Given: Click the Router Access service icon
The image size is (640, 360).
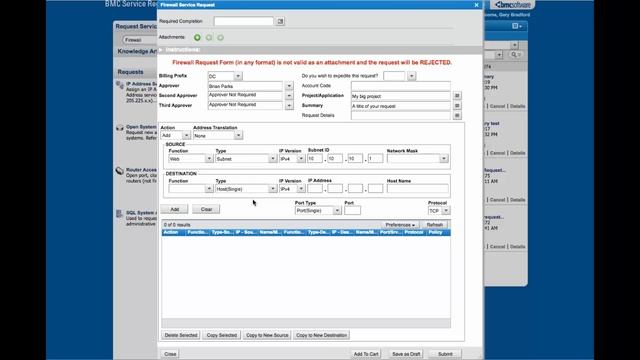Looking at the screenshot, I should pyautogui.click(x=120, y=171).
